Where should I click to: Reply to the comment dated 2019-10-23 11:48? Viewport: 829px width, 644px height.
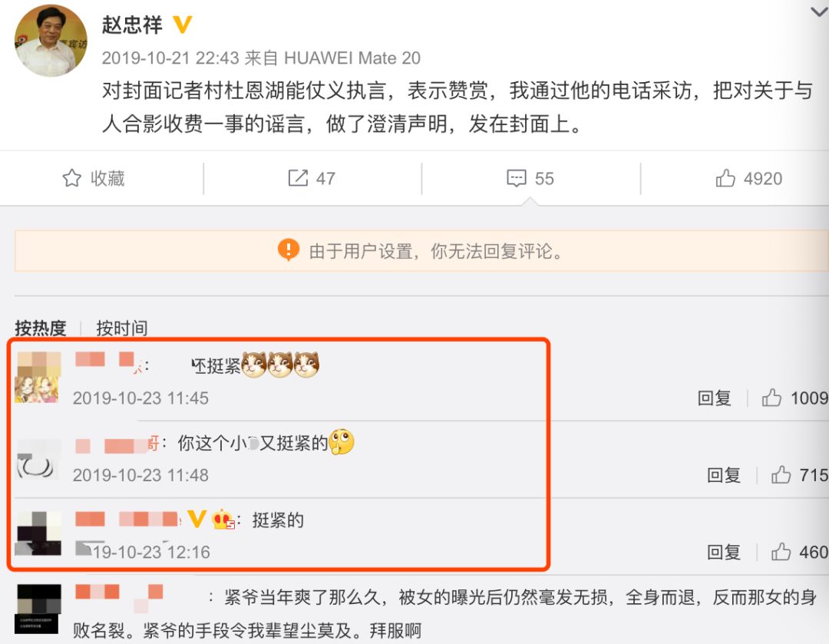click(724, 475)
